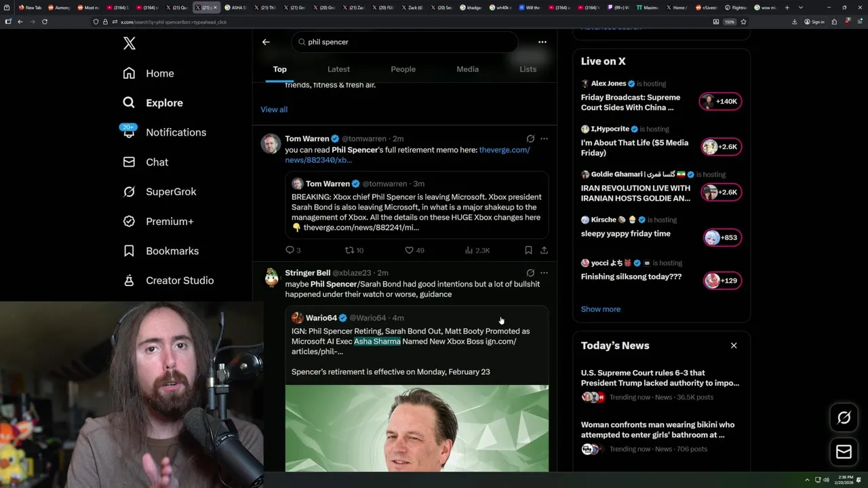Open a new browser tab
Screen dimensions: 868x488
787,7
